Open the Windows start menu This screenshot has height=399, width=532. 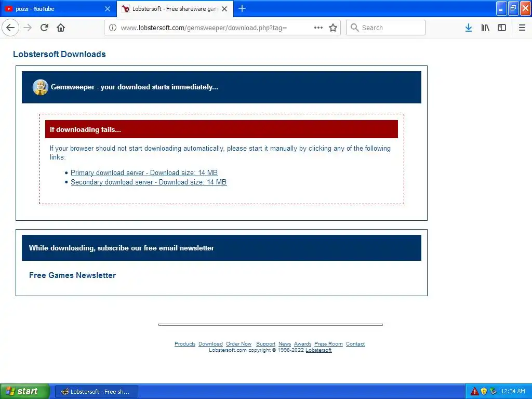pos(25,391)
